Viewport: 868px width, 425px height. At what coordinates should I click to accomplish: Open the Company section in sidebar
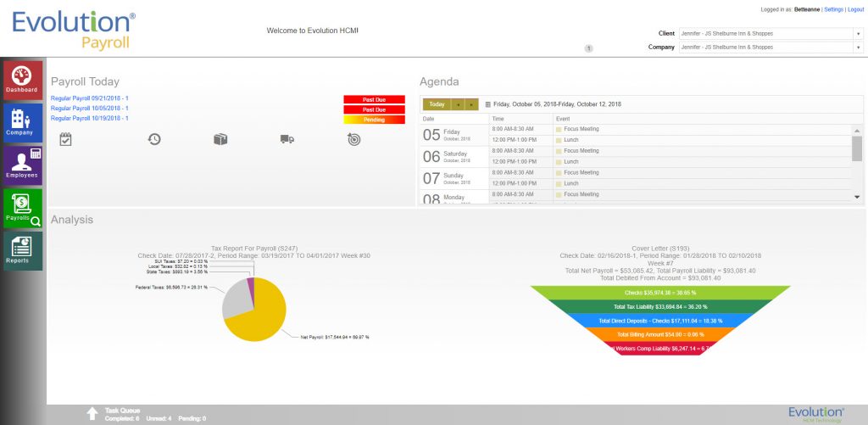coord(22,122)
